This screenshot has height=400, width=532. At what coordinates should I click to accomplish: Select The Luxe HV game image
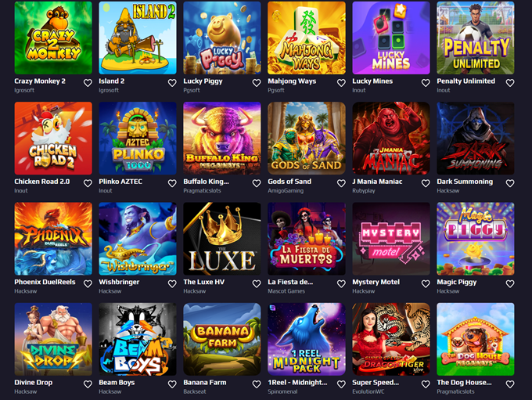tap(222, 239)
